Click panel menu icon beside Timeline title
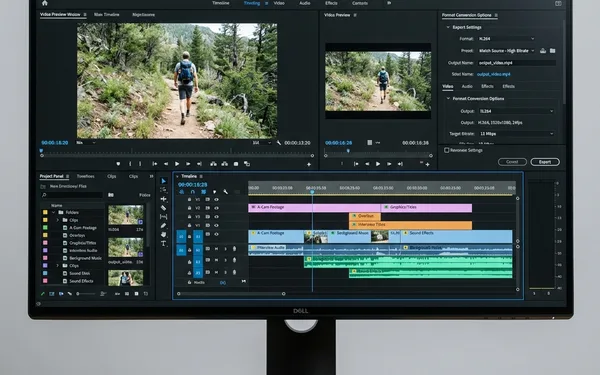Viewport: 600px width, 375px height. 201,176
